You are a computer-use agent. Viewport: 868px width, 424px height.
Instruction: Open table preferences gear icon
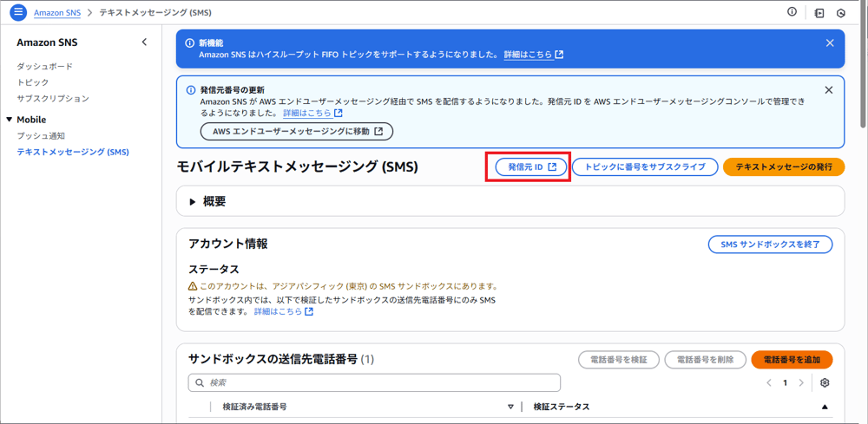pos(825,382)
